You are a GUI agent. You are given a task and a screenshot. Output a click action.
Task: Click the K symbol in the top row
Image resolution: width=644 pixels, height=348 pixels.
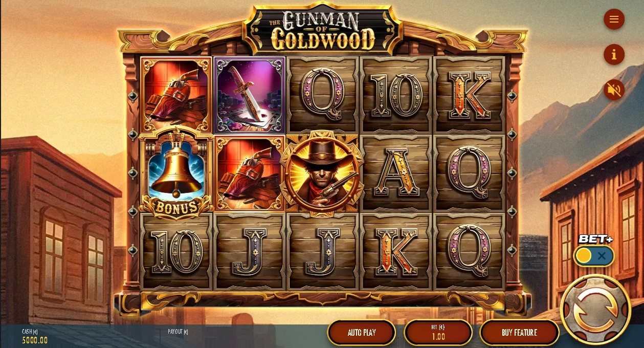click(x=469, y=96)
